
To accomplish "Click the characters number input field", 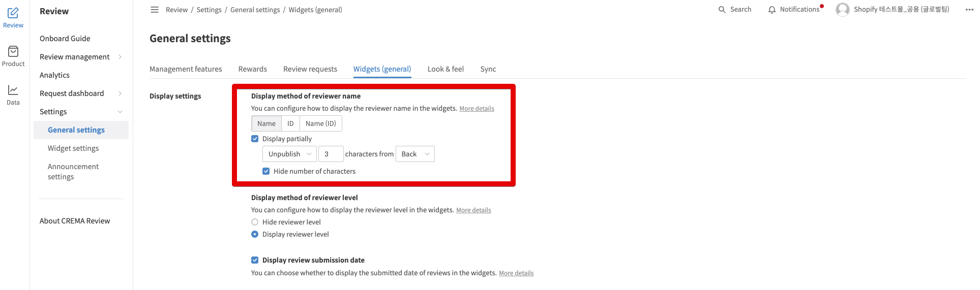I will [331, 154].
